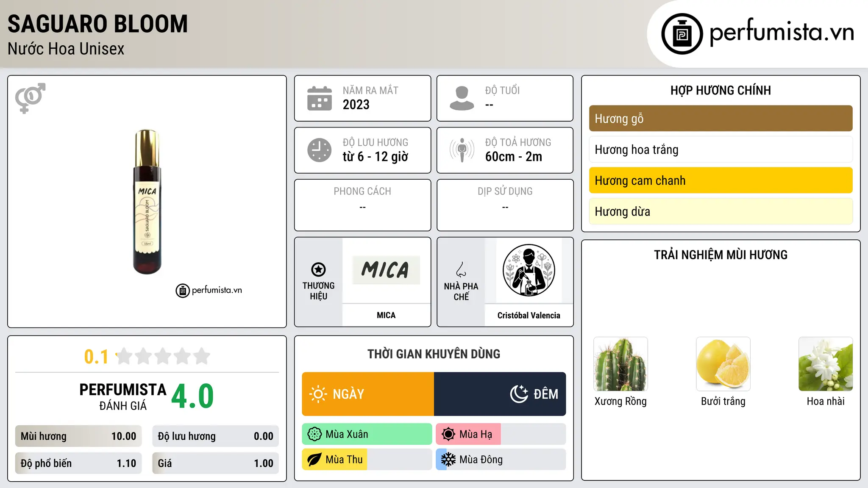This screenshot has width=868, height=488.
Task: Click the Giá 1.00 score row
Action: pos(216,463)
